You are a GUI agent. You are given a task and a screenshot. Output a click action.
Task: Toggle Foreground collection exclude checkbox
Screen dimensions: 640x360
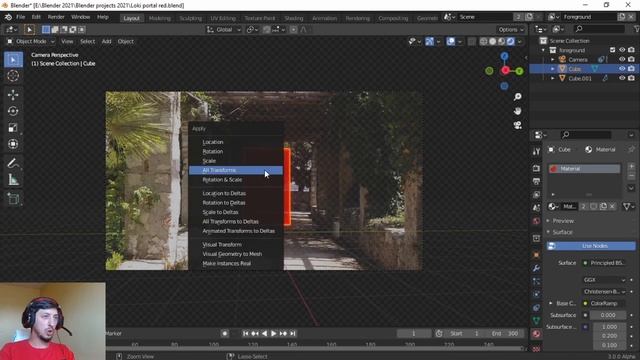tap(612, 50)
